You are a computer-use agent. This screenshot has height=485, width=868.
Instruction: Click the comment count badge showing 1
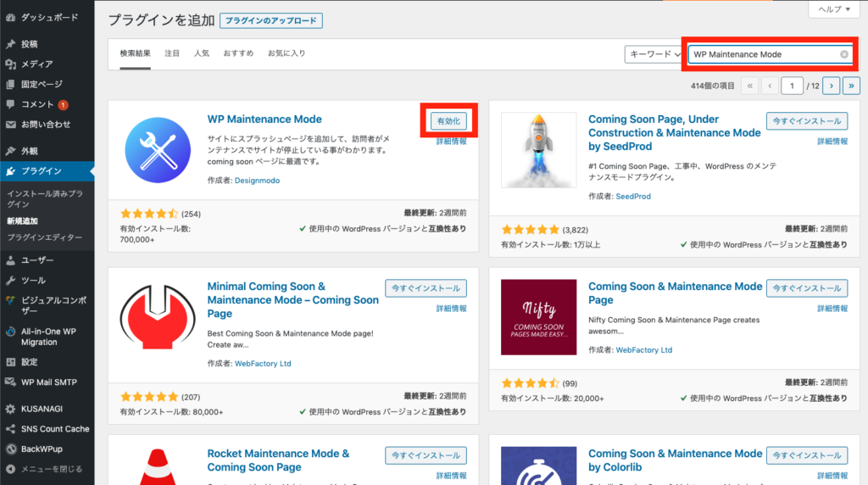click(x=63, y=104)
